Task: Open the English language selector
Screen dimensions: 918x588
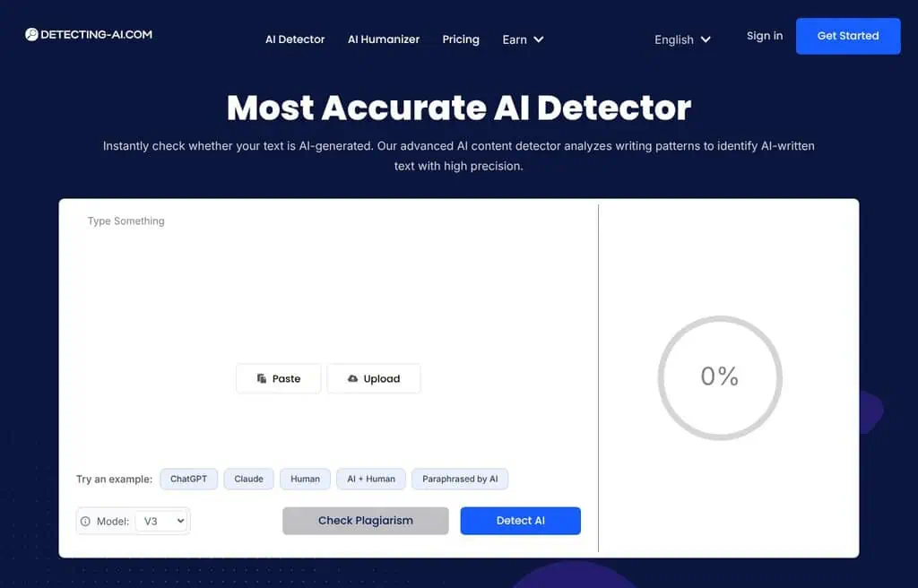Action: pyautogui.click(x=682, y=39)
